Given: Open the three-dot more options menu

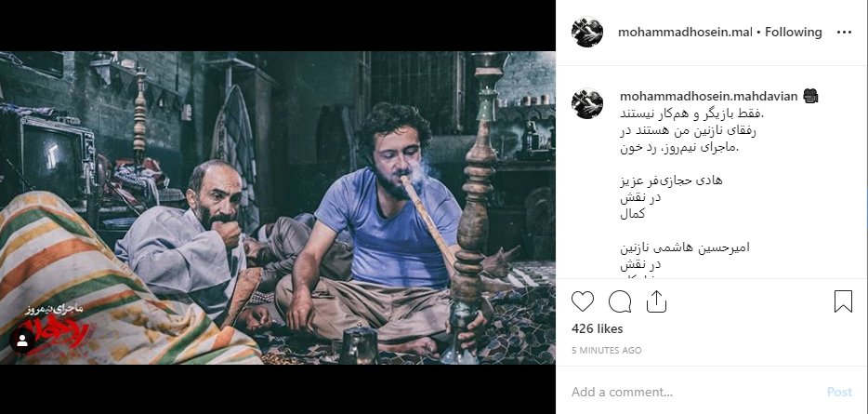Looking at the screenshot, I should coord(844,33).
